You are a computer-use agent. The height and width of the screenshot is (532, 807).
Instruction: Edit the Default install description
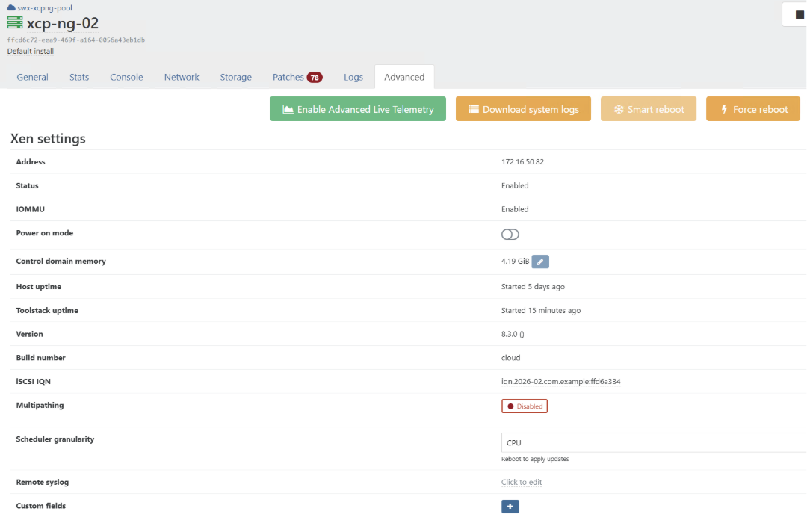tap(31, 51)
